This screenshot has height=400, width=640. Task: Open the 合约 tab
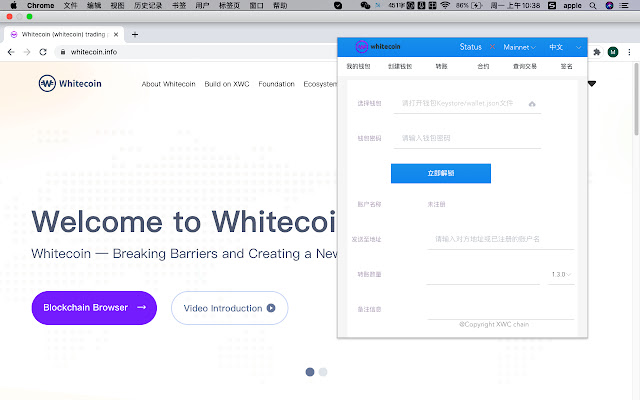(x=483, y=66)
